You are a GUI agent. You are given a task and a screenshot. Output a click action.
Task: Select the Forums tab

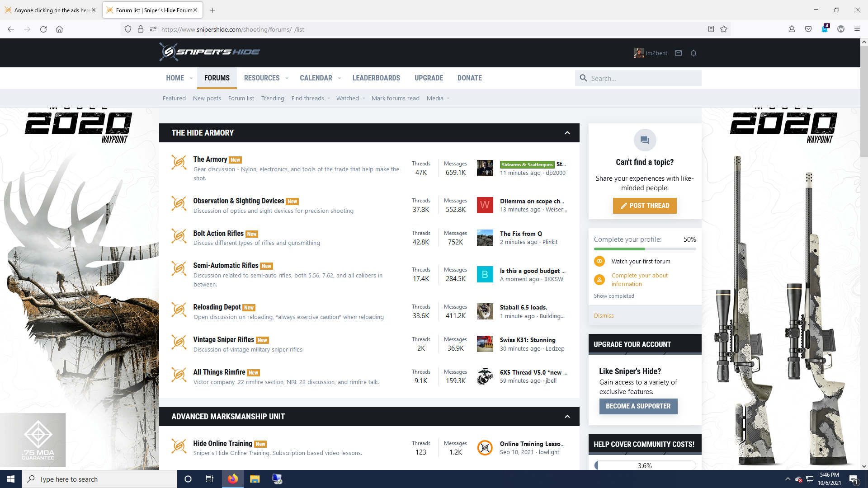click(x=217, y=78)
